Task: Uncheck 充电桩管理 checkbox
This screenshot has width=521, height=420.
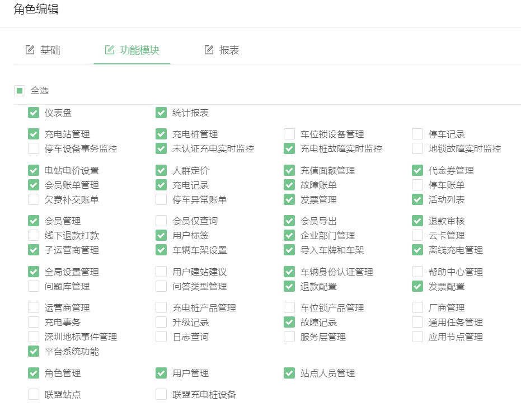Action: pos(161,134)
